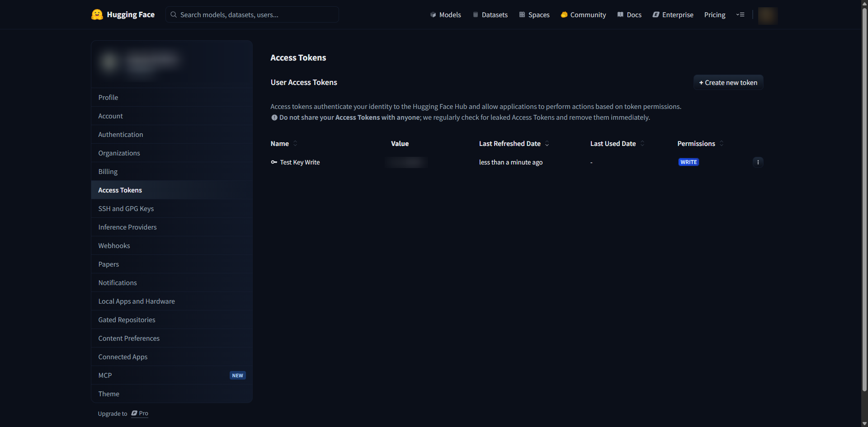
Task: Focus the search models input field
Action: pos(252,14)
